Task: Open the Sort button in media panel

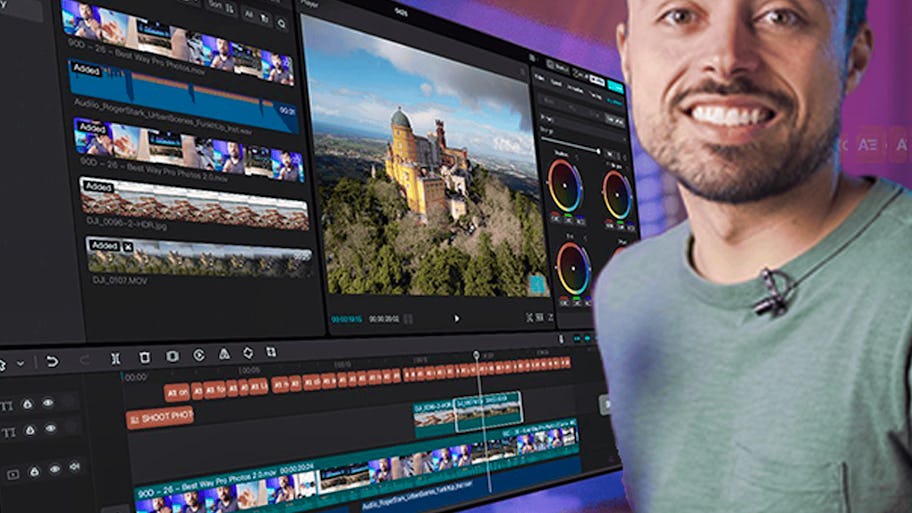Action: [221, 6]
